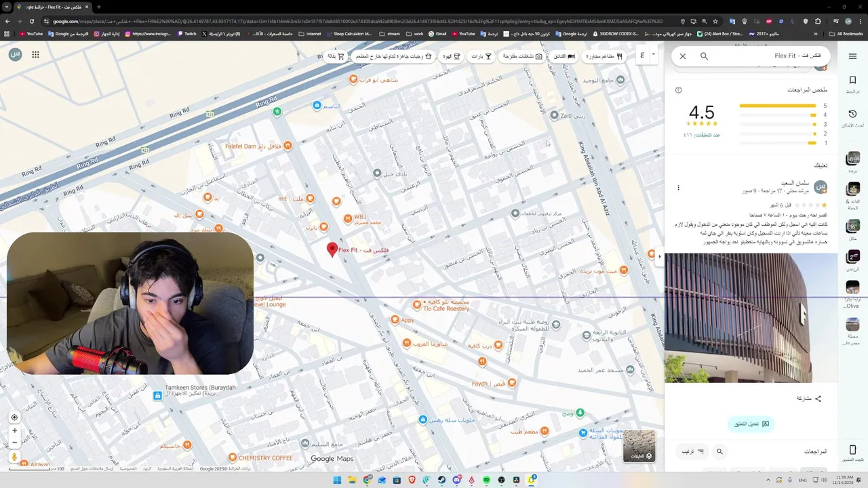
Task: Open the review count link under 4.5
Action: 702,135
